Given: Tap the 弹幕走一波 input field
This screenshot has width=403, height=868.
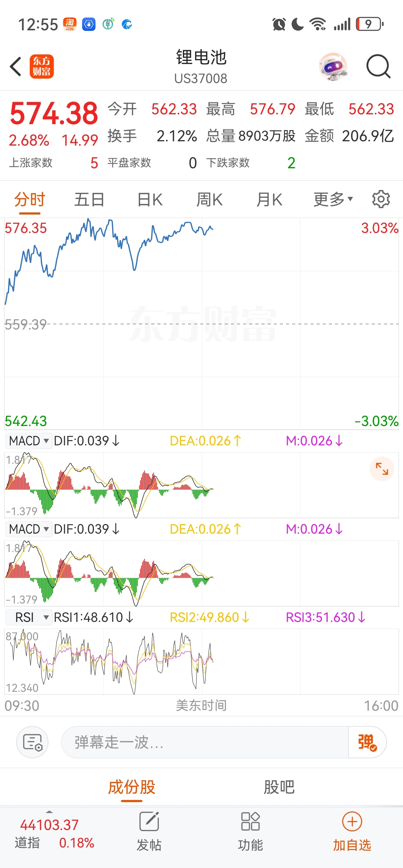Looking at the screenshot, I should pyautogui.click(x=204, y=742).
